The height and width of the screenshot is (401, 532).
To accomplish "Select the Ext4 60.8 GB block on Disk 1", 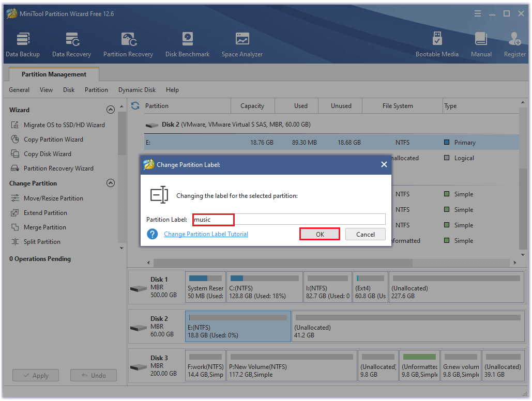I will (x=371, y=287).
